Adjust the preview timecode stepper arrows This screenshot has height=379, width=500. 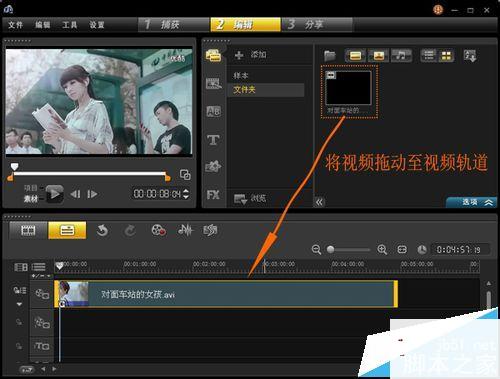(x=186, y=194)
